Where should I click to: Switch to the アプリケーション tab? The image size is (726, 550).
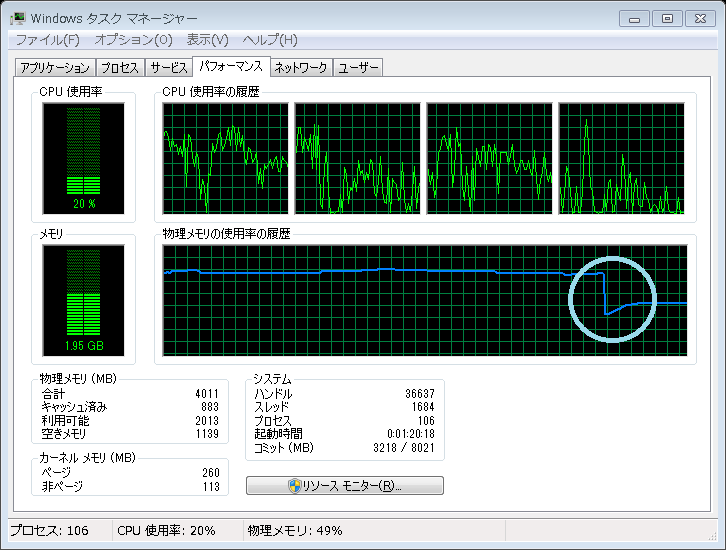(55, 68)
